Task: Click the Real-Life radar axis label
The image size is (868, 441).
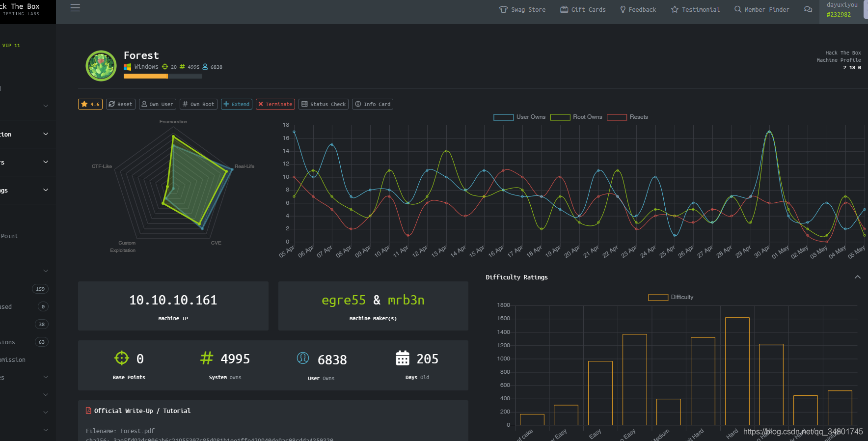Action: pos(244,166)
